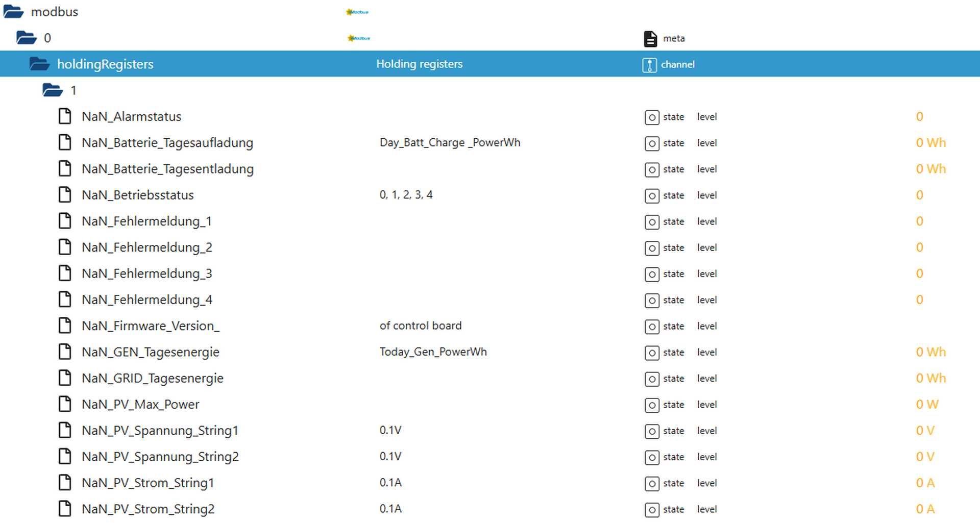
Task: Select the NaN_Batterie_Tagesentladung object
Action: pyautogui.click(x=167, y=169)
